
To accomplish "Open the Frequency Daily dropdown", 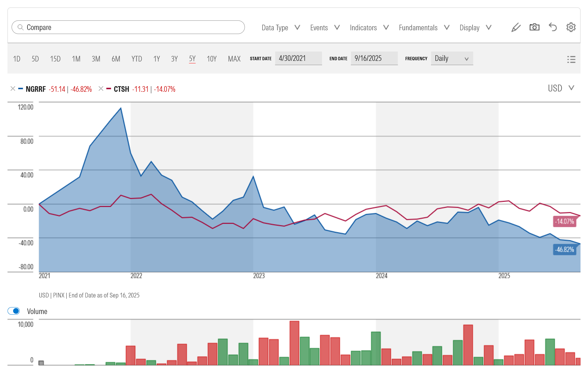I will (452, 58).
